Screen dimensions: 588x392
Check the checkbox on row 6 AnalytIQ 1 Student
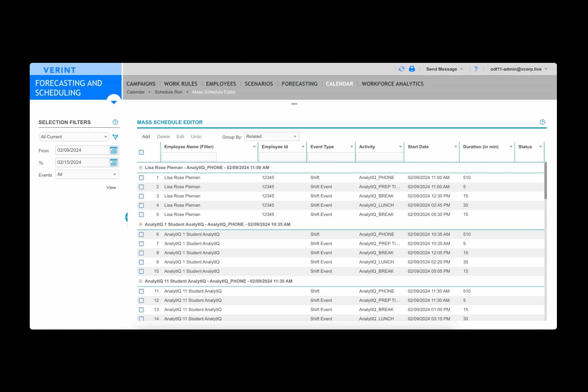(141, 234)
